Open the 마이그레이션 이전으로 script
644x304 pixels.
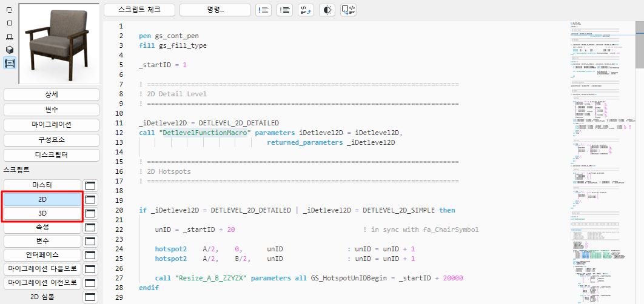42,283
